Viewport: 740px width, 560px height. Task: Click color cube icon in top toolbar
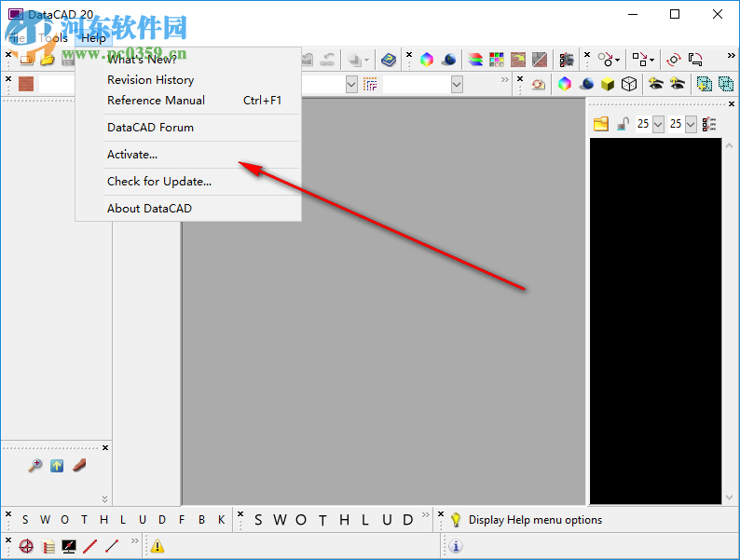coord(427,60)
